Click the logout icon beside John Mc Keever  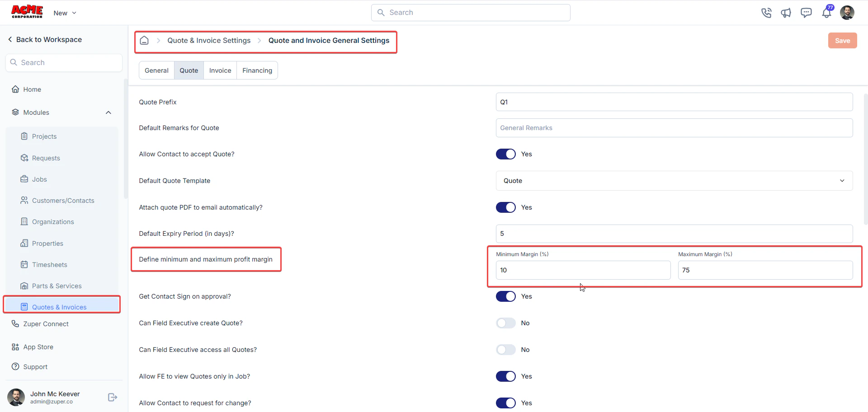(113, 397)
